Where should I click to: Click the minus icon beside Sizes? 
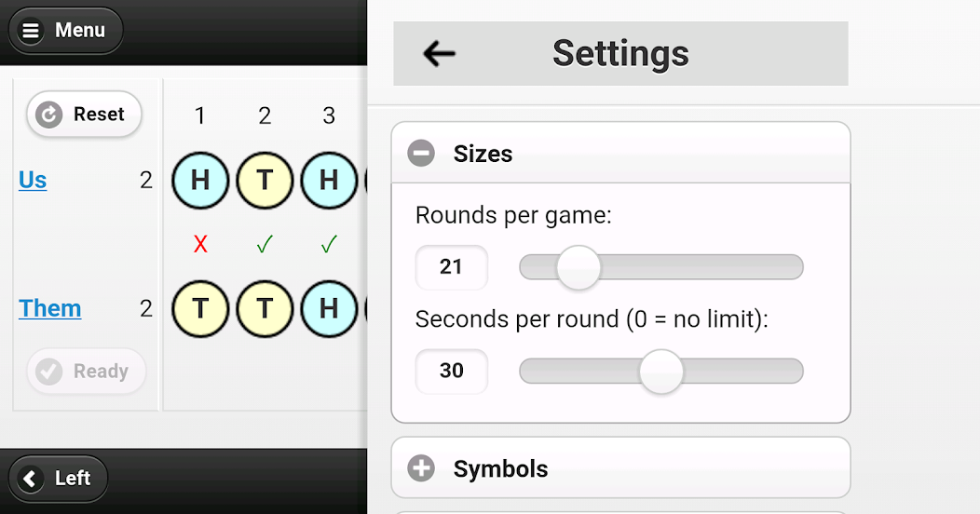[421, 154]
